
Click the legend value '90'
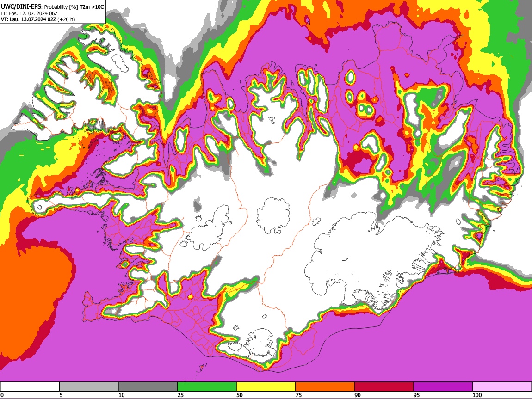click(358, 395)
